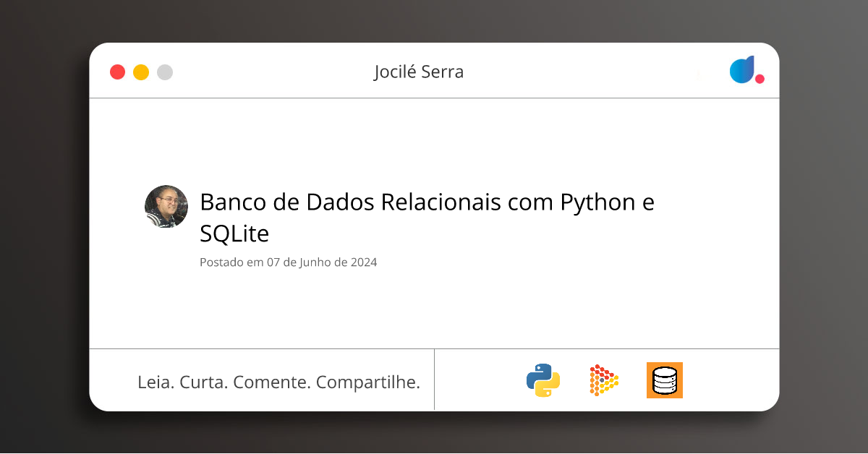Open the author's profile photo
The height and width of the screenshot is (454, 868).
point(166,207)
